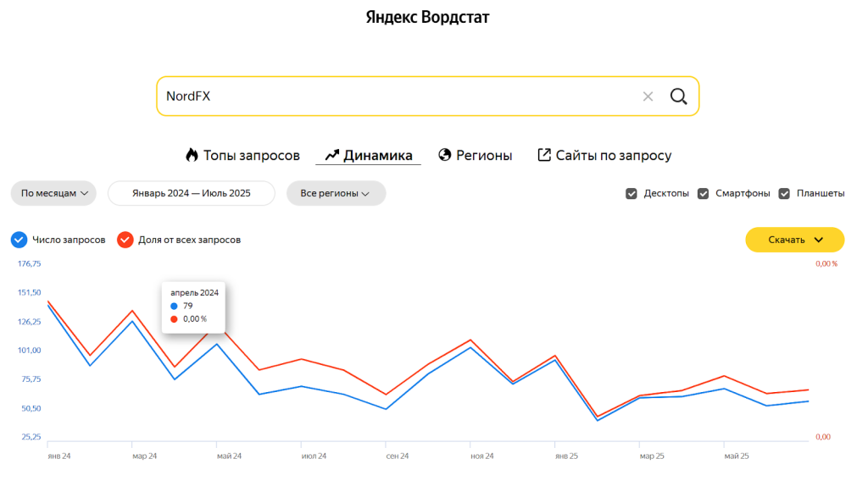Click the trending arrow icon beside Динамика

tap(331, 155)
